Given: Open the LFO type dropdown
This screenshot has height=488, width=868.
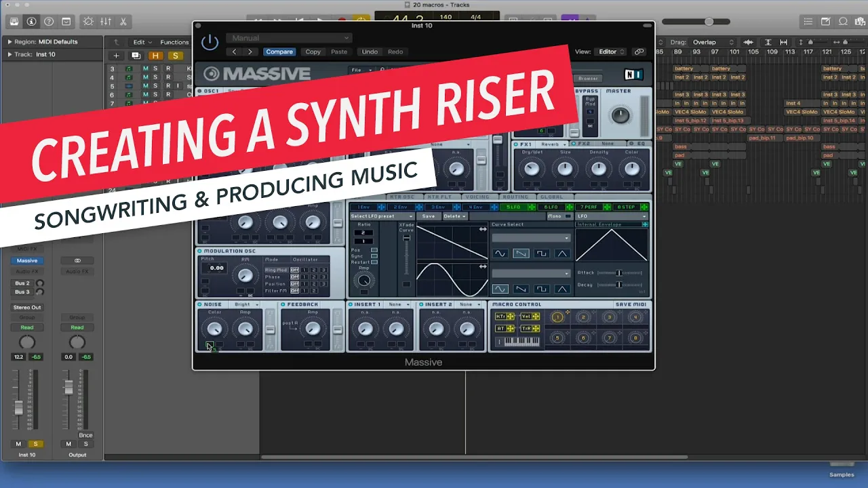Looking at the screenshot, I should (612, 216).
